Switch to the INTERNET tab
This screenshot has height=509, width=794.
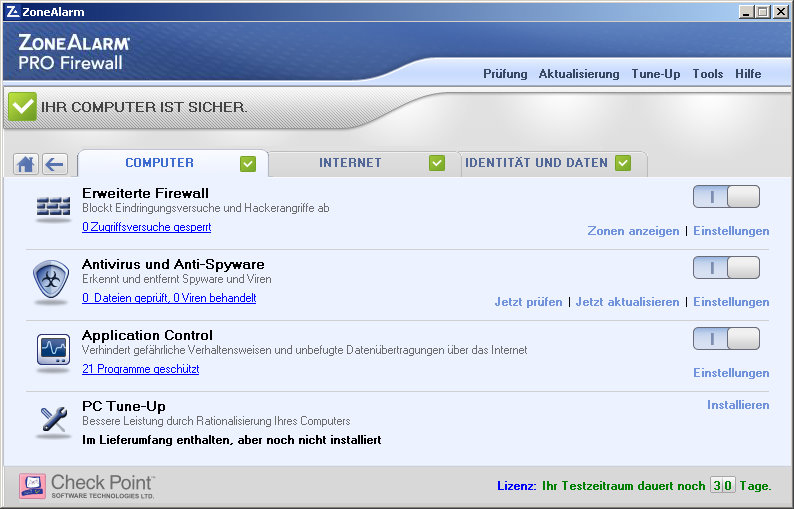[364, 163]
